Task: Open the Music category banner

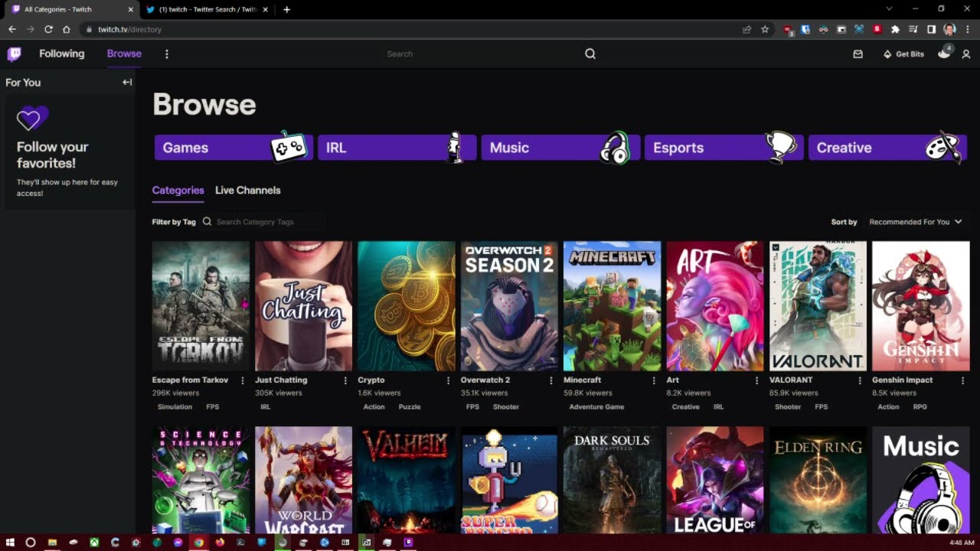Action: (x=560, y=148)
